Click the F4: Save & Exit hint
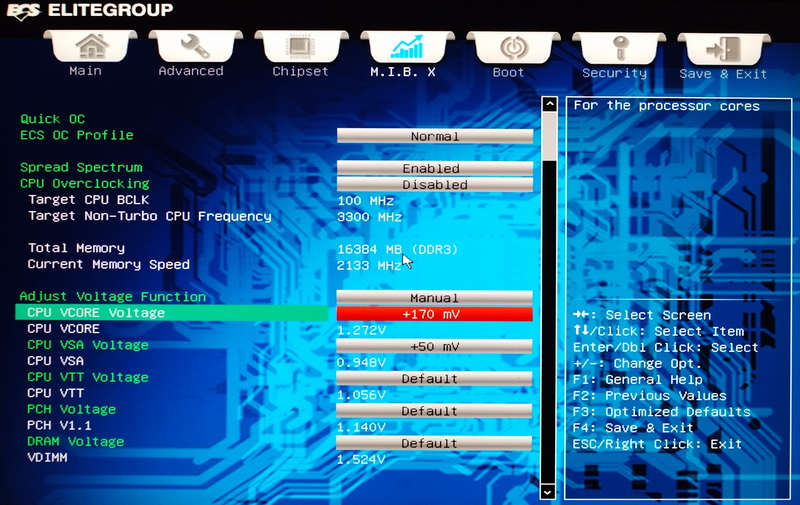The width and height of the screenshot is (800, 505). click(x=633, y=427)
